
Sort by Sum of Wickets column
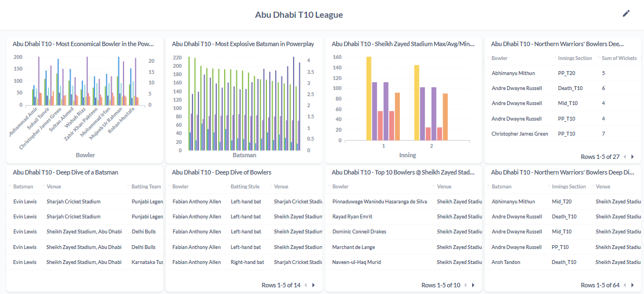(619, 58)
